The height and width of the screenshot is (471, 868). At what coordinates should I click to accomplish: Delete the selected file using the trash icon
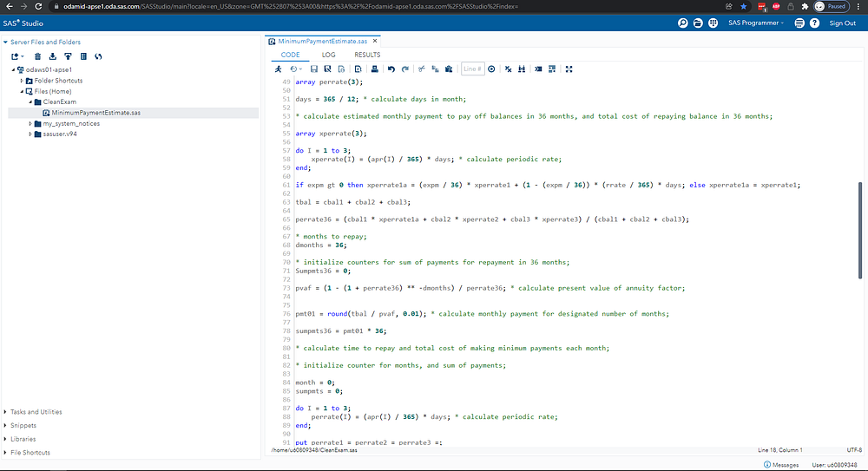point(37,56)
